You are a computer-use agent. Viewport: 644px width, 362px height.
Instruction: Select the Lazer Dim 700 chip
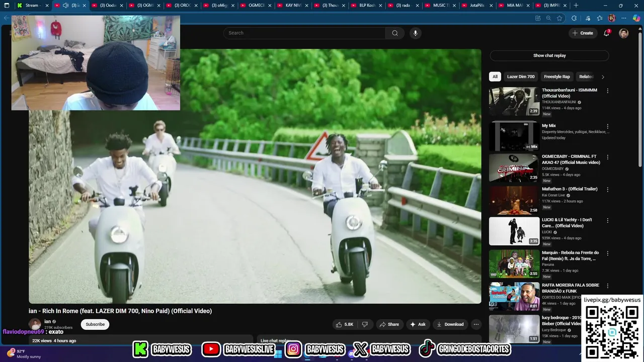click(521, 76)
